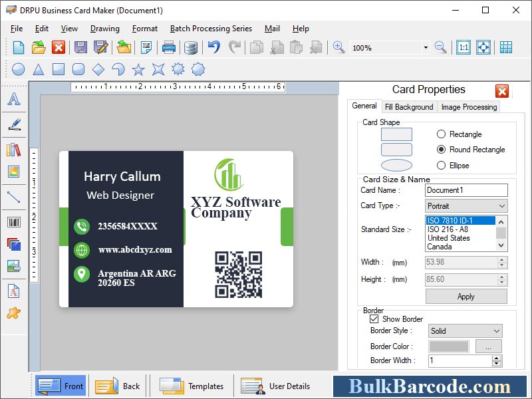Select the Text tool in the left sidebar

click(x=15, y=100)
